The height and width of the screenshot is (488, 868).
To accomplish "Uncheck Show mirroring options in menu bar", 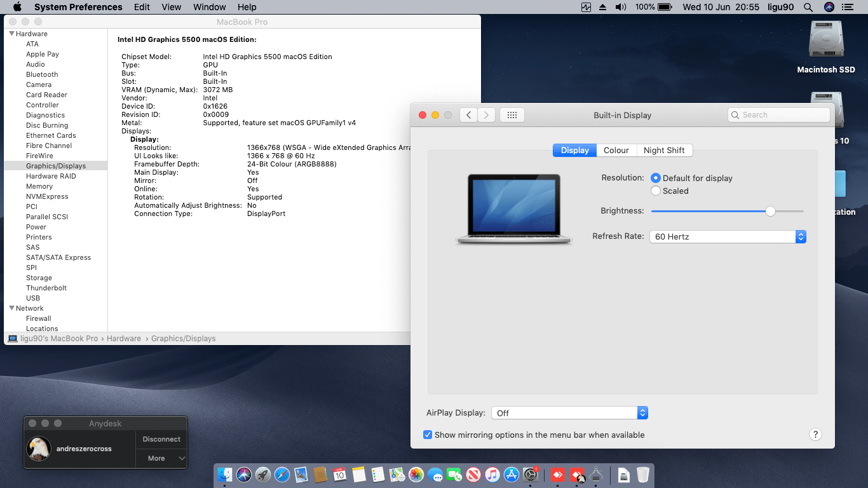I will (428, 435).
